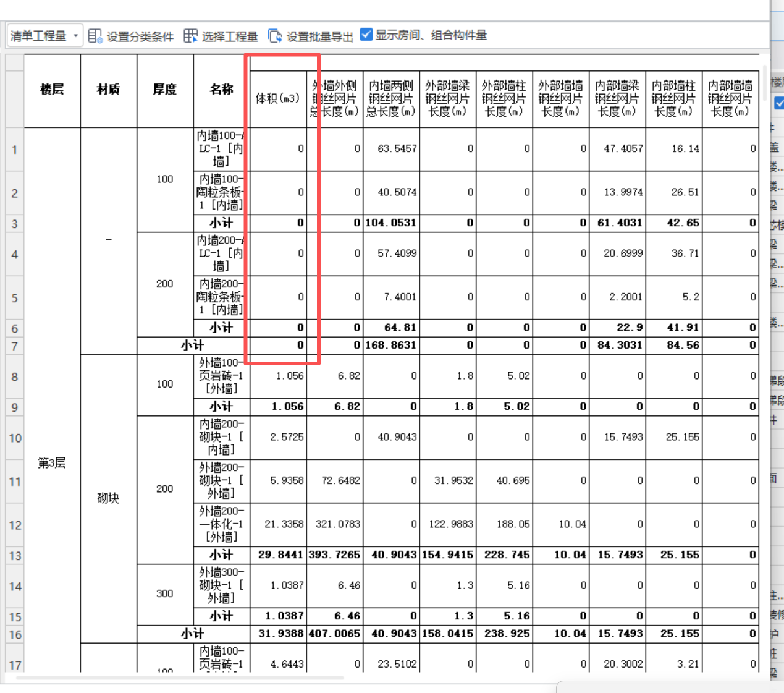Click subtotal value 29.8441
The image size is (784, 693).
(281, 555)
